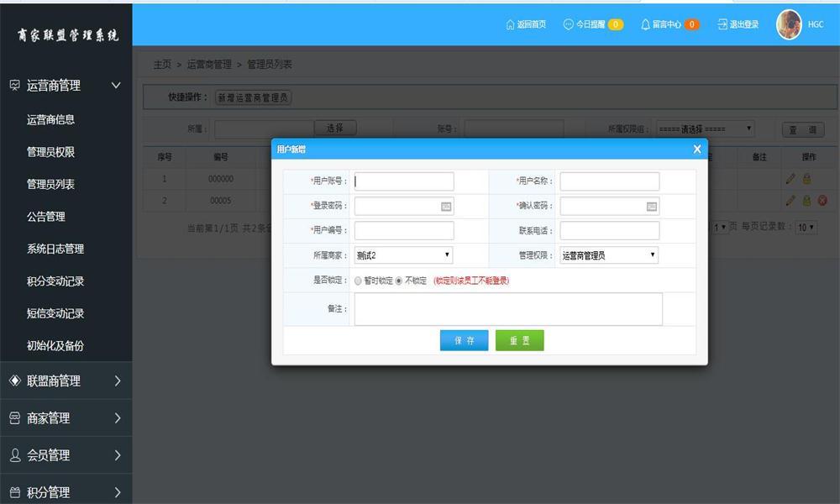The height and width of the screenshot is (504, 840).
Task: Open 管理员权限 in the sidebar
Action: 50,152
